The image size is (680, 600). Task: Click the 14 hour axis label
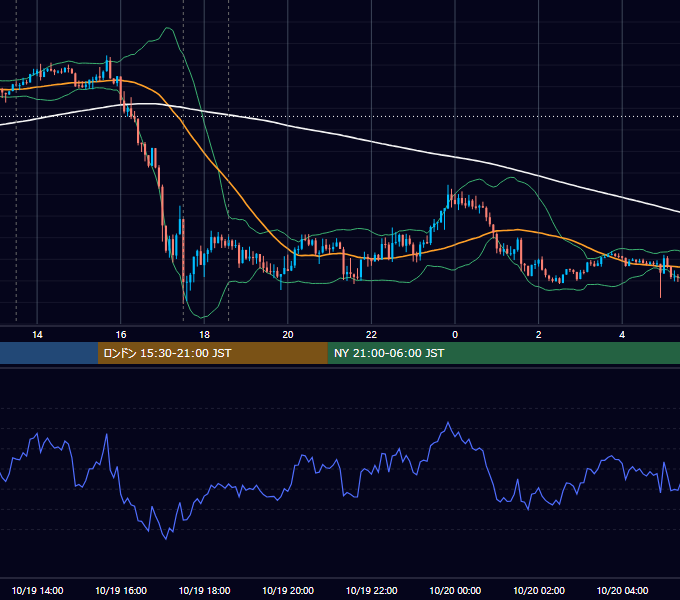point(37,335)
